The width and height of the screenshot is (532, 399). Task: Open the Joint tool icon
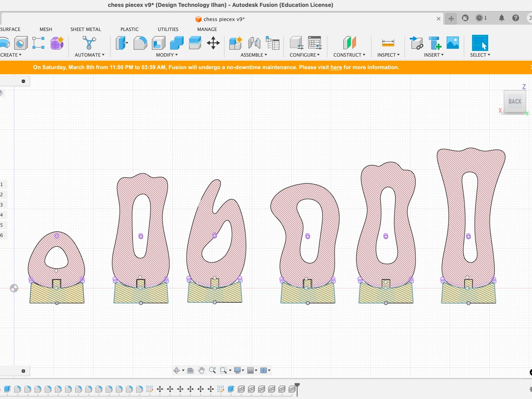254,43
